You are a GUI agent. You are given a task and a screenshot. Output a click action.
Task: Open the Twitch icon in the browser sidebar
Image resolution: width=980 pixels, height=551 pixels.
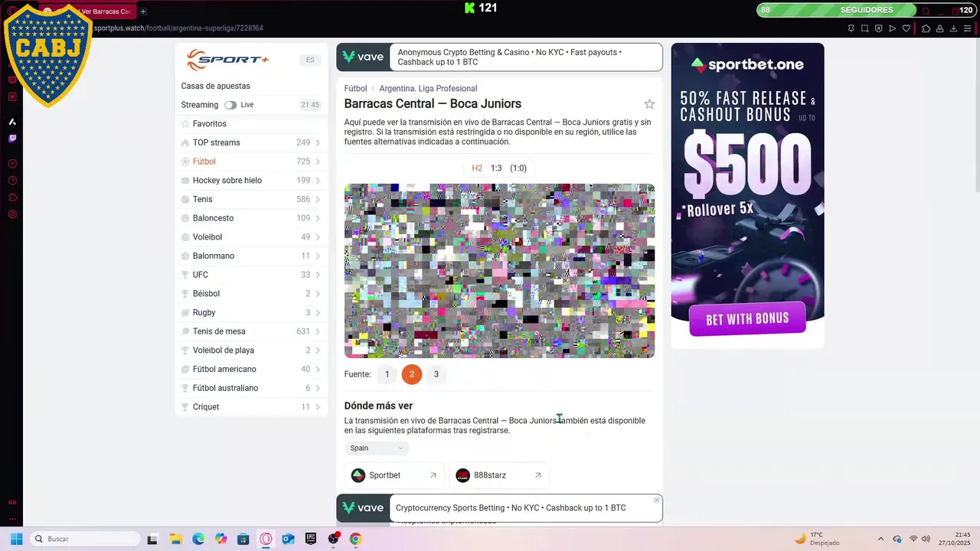12,139
